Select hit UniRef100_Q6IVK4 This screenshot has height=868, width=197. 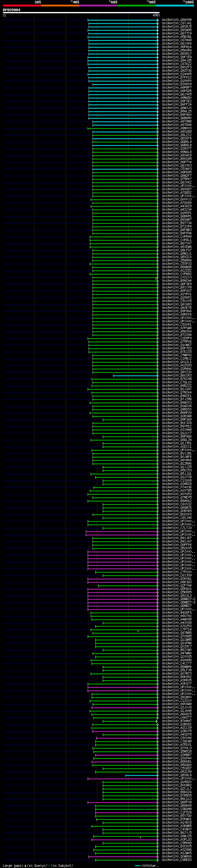(x=177, y=43)
